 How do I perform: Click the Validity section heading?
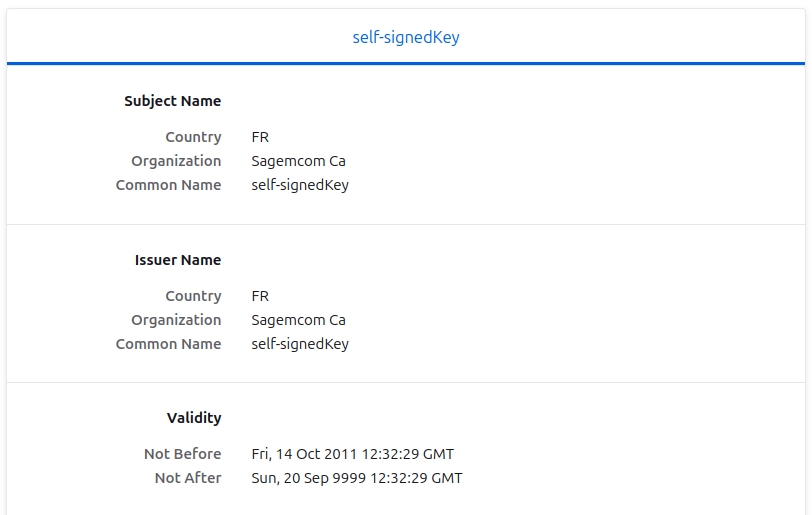[x=194, y=418]
